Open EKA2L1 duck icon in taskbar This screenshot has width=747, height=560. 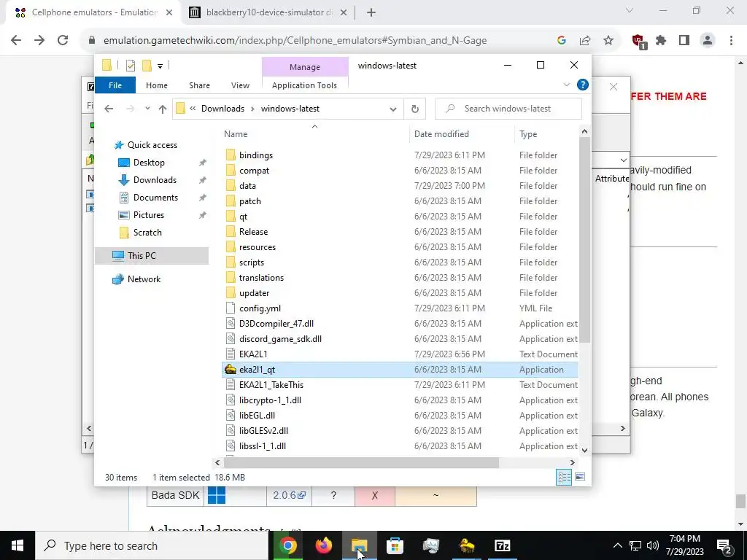click(466, 545)
